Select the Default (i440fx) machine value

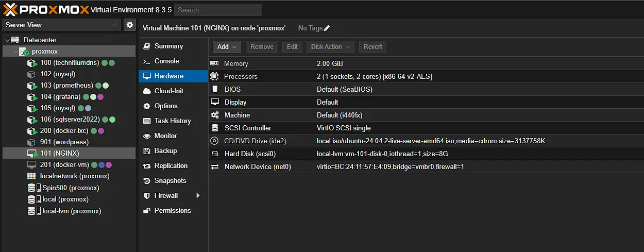pyautogui.click(x=340, y=115)
